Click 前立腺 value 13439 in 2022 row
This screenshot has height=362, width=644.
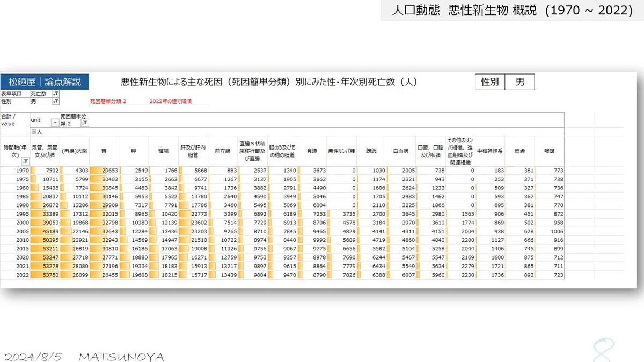tap(228, 275)
